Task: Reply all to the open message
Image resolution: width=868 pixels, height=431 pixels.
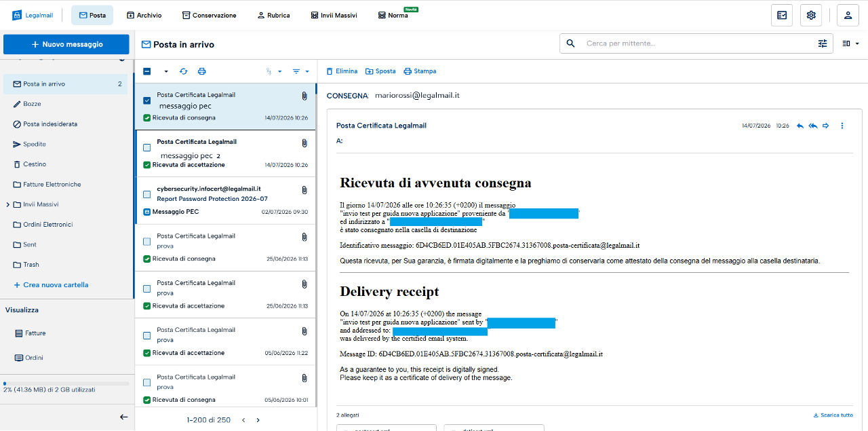Action: pyautogui.click(x=813, y=126)
